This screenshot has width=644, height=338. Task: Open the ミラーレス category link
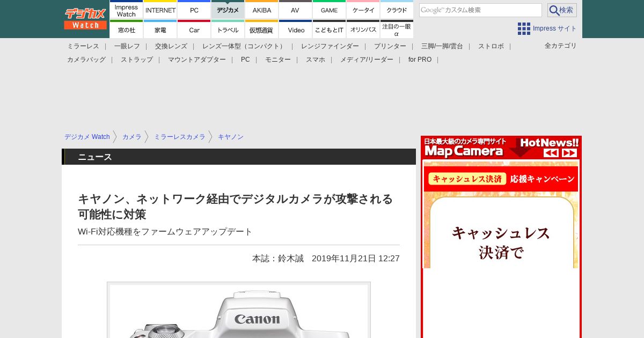click(x=83, y=46)
